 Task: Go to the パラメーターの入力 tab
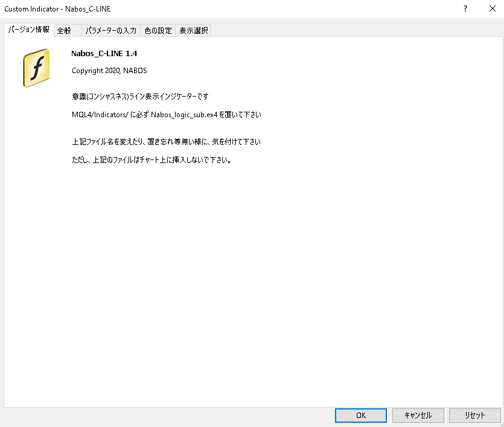(111, 31)
